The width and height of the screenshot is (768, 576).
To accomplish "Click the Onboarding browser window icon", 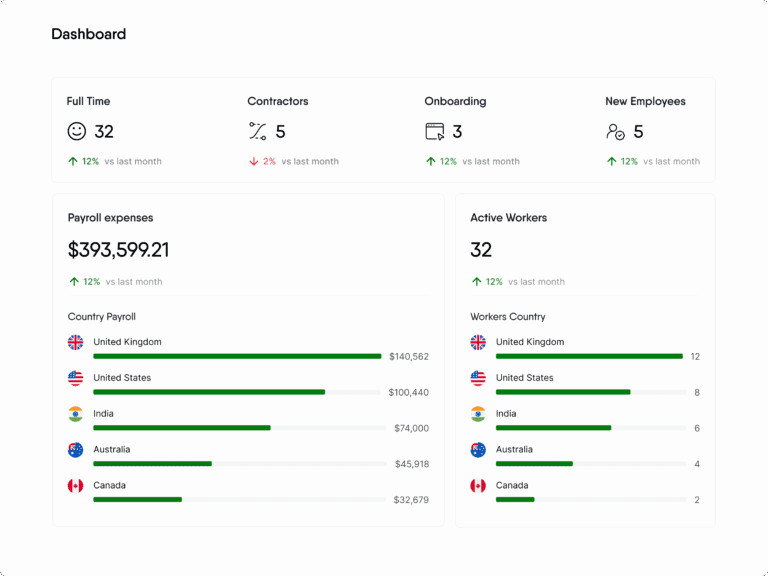I will (435, 131).
